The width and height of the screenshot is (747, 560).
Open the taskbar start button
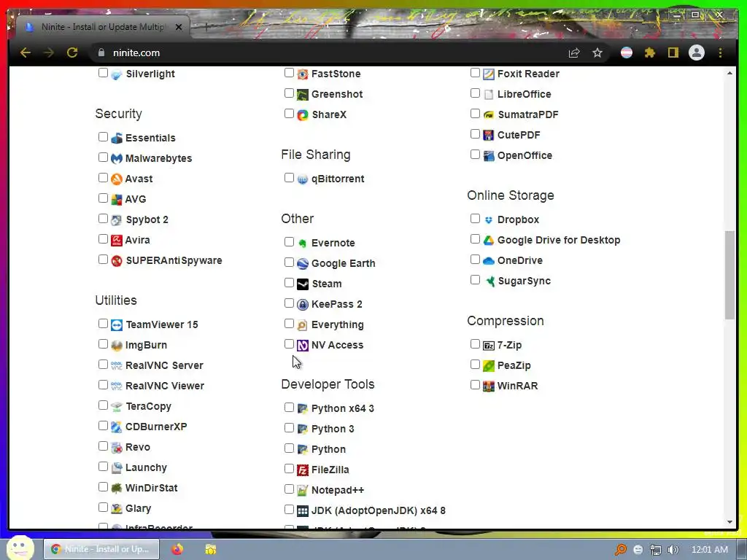click(20, 548)
